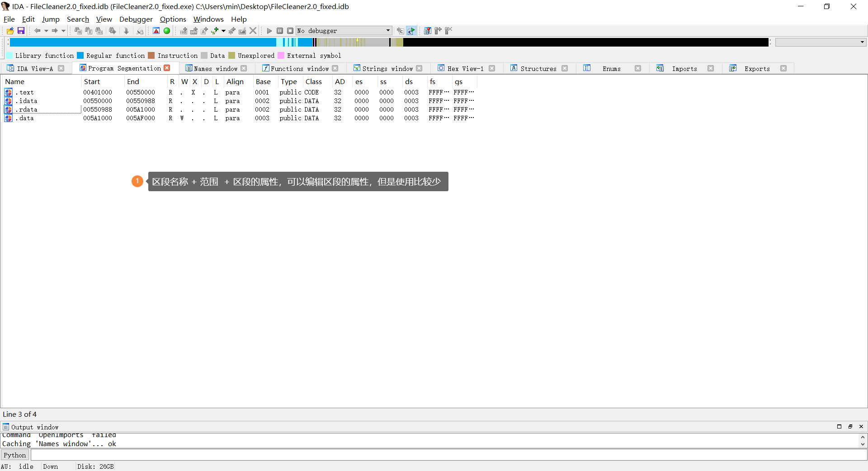868x471 pixels.
Task: Open the Jump menu
Action: [x=51, y=19]
